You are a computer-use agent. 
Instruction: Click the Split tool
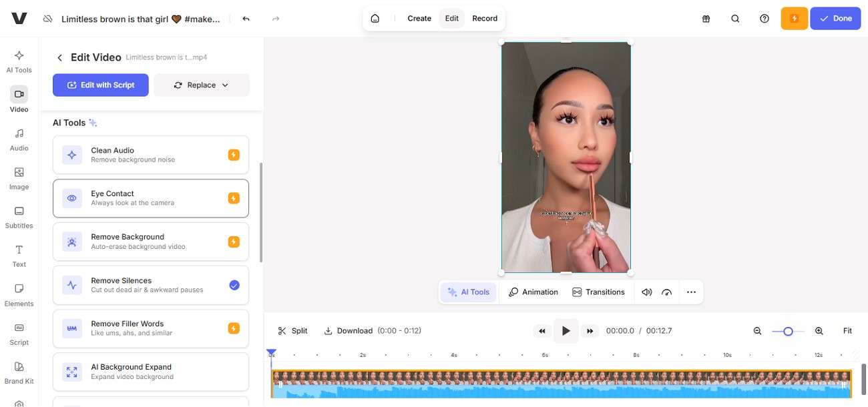click(x=292, y=331)
